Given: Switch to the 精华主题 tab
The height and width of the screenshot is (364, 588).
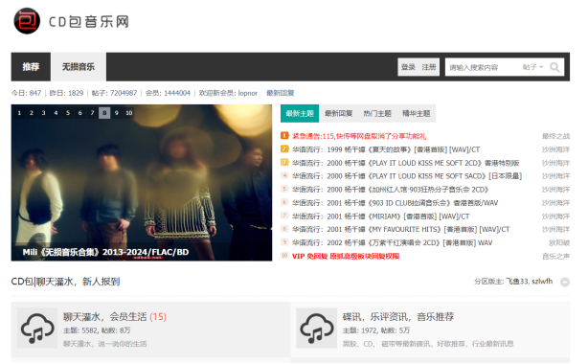Looking at the screenshot, I should point(416,113).
